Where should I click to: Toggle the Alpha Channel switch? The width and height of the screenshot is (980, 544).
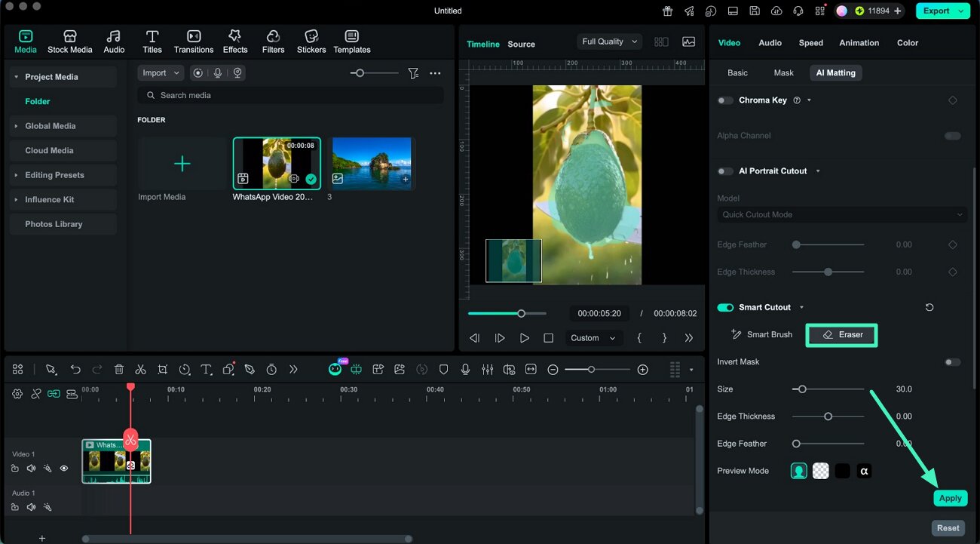pyautogui.click(x=953, y=136)
